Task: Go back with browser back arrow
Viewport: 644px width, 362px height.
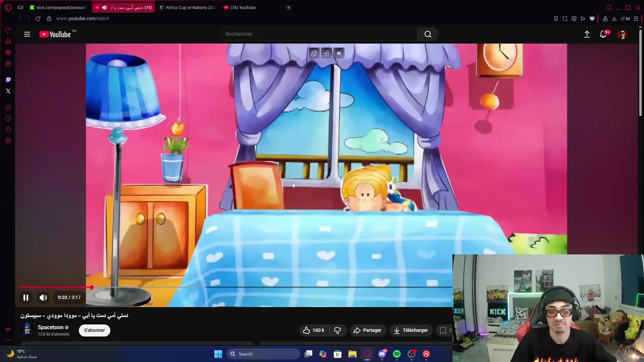Action: [x=20, y=19]
